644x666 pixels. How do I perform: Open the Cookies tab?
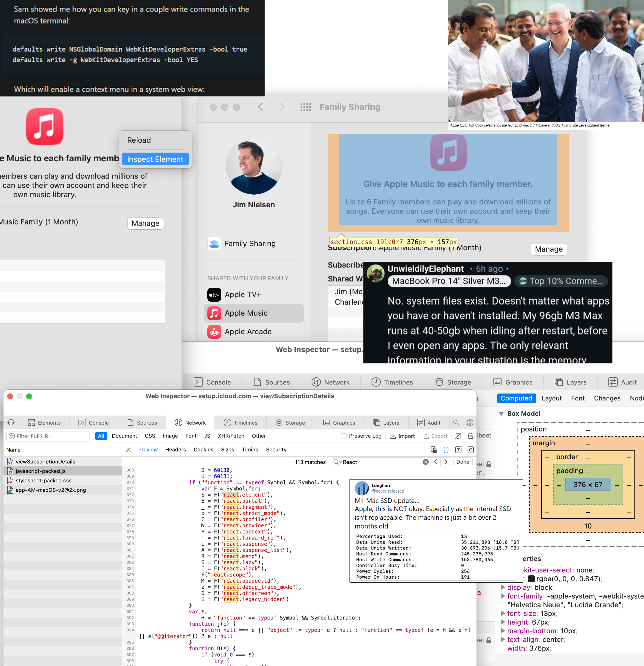point(203,449)
